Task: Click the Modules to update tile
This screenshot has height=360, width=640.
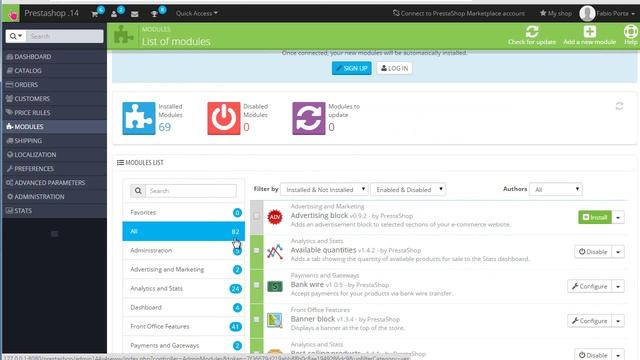Action: coord(309,118)
